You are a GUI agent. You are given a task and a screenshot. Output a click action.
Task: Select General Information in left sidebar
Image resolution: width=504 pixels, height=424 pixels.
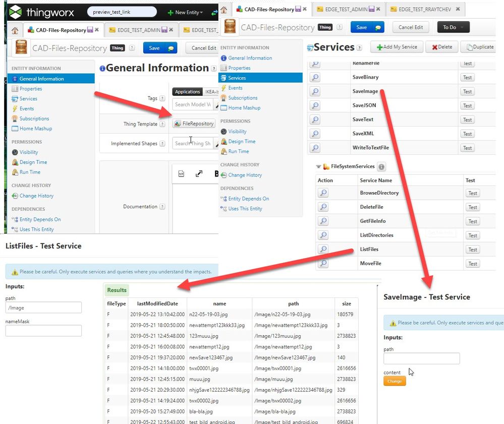(x=51, y=79)
